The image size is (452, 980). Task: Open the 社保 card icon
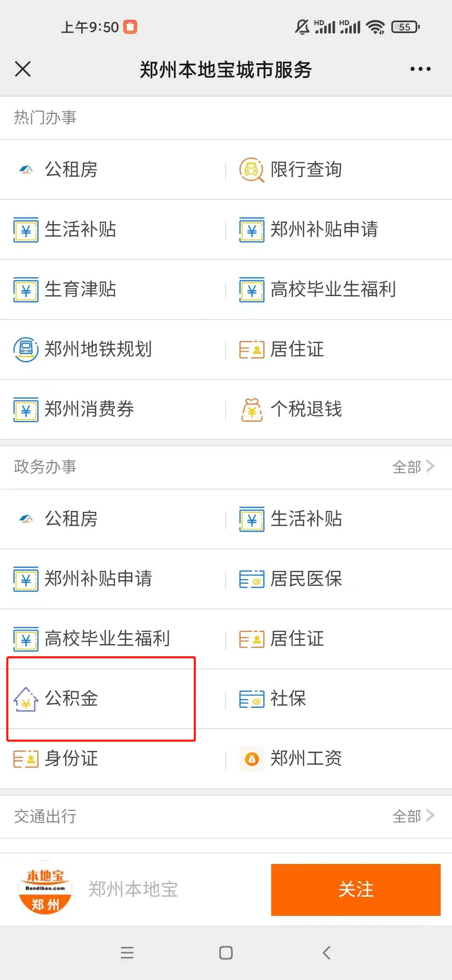pyautogui.click(x=252, y=699)
